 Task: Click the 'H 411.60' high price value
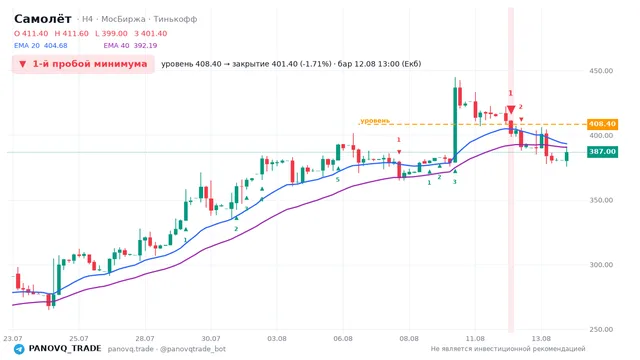pyautogui.click(x=71, y=33)
